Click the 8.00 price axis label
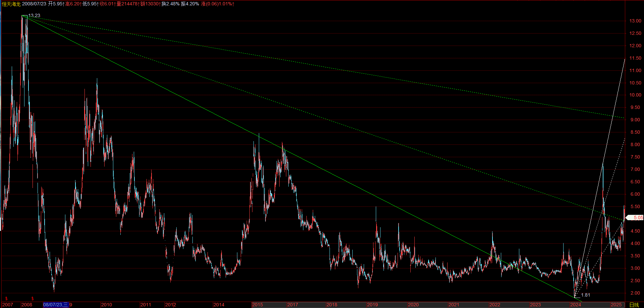 click(636, 144)
